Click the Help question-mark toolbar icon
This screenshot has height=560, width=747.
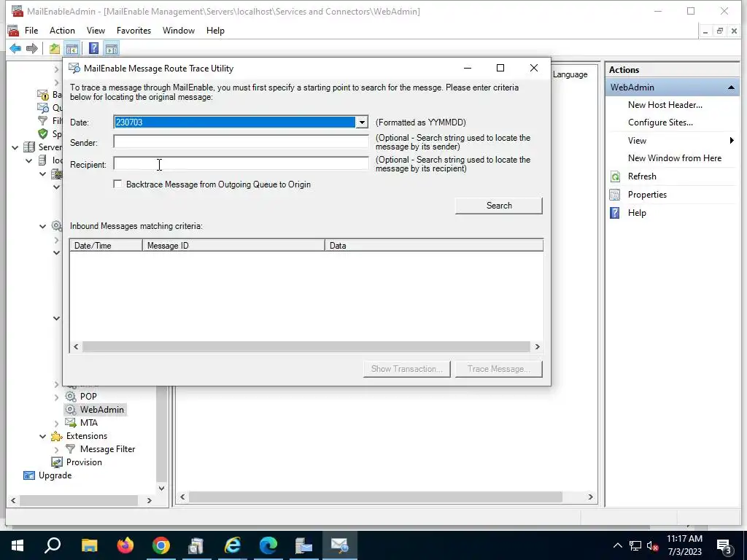(94, 49)
